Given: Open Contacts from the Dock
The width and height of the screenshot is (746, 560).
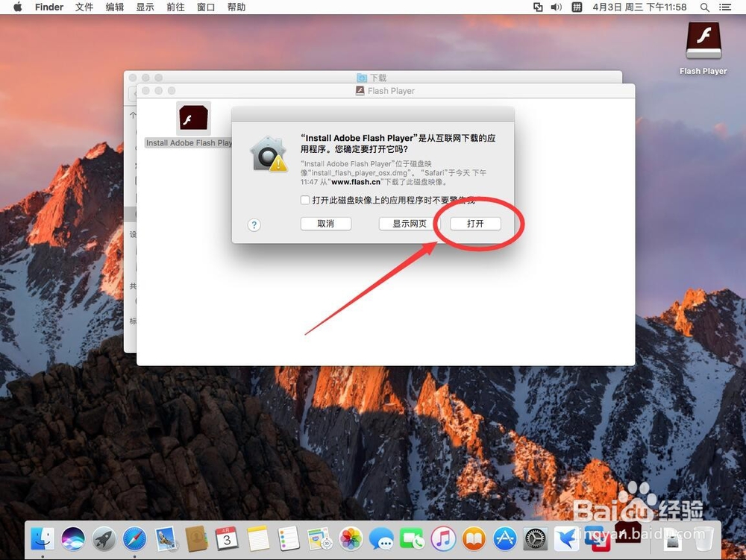Looking at the screenshot, I should (196, 539).
